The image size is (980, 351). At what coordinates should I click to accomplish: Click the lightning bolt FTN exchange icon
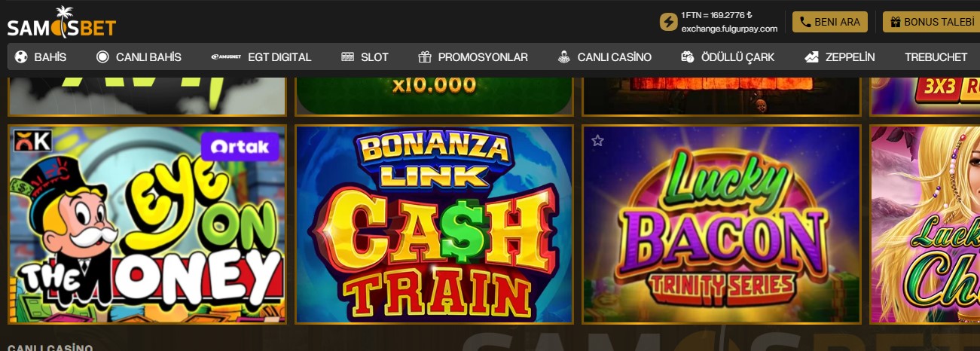pos(668,22)
